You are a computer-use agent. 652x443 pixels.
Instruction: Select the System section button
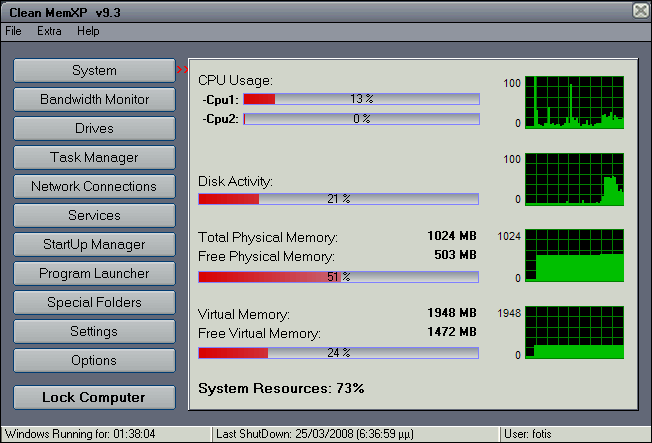click(x=94, y=70)
